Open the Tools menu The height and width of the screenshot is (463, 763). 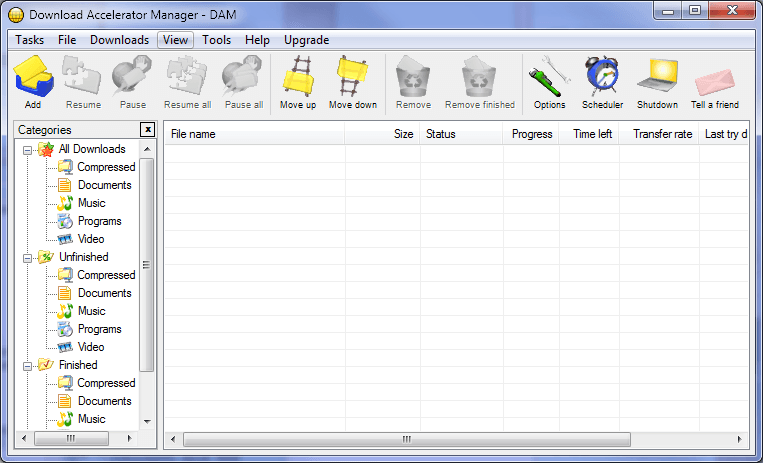217,40
